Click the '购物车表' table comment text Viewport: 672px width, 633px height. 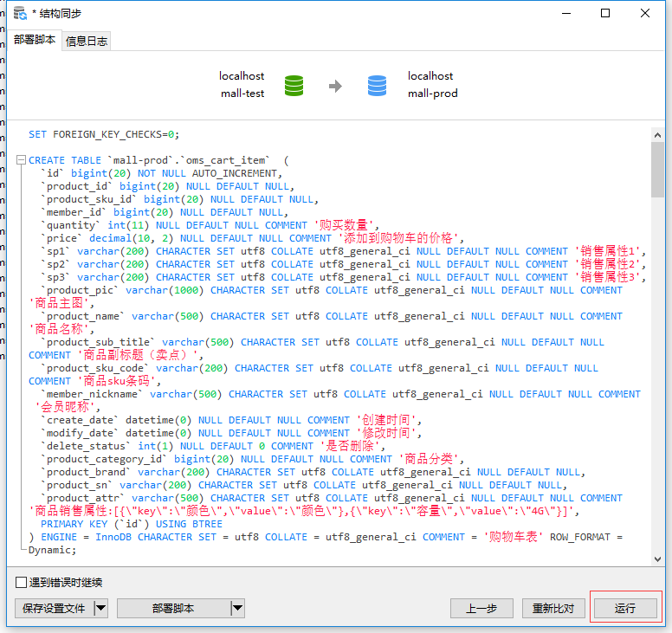point(513,537)
